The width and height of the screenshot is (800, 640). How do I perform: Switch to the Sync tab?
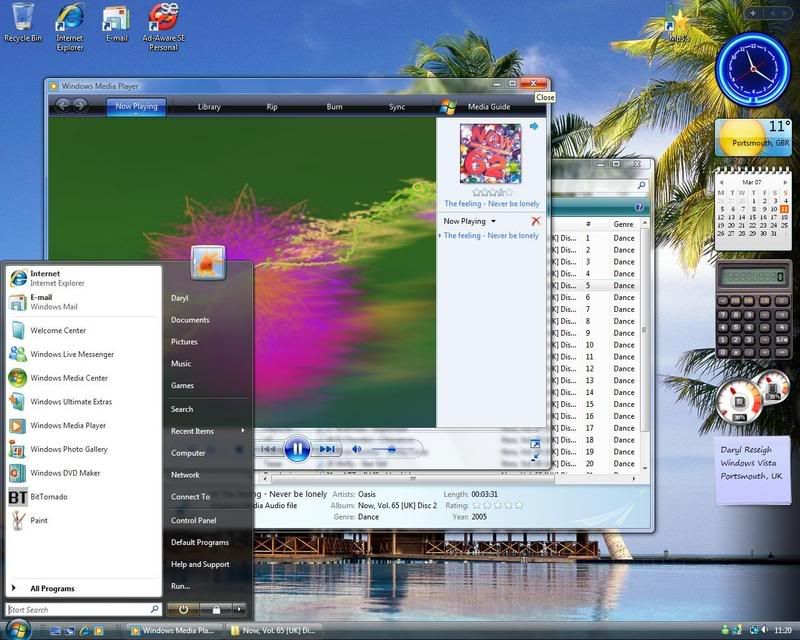point(397,107)
